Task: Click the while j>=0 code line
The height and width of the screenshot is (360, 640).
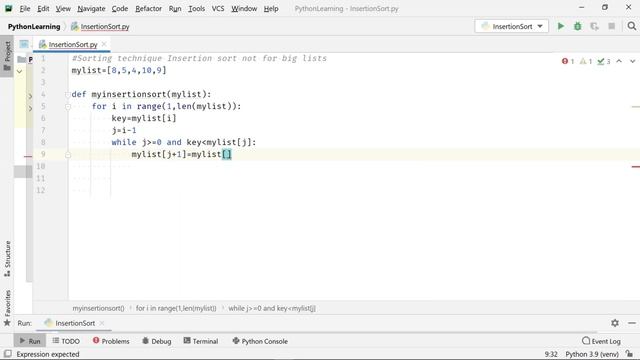Action: click(184, 142)
